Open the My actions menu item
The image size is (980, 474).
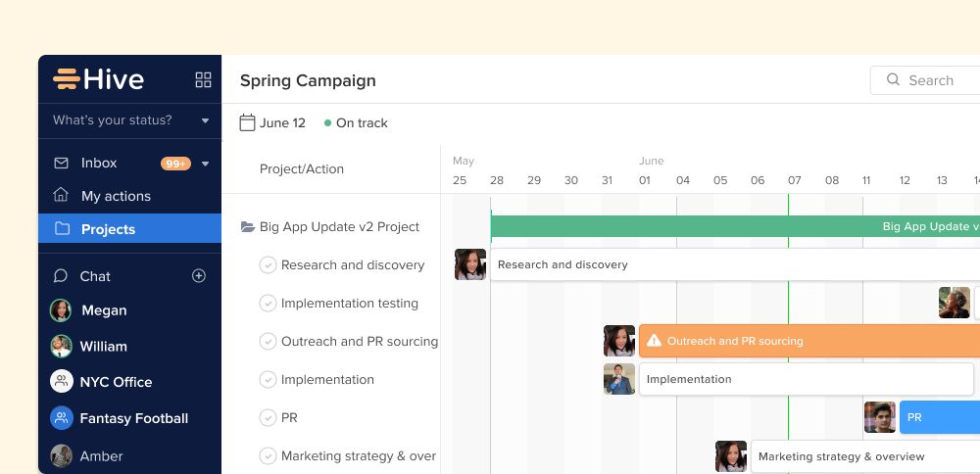tap(116, 196)
